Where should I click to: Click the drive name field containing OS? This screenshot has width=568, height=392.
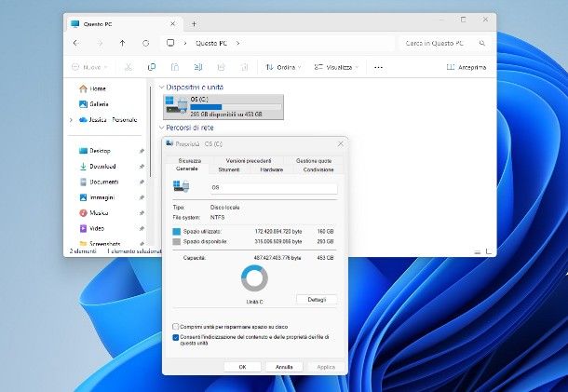[x=274, y=188]
